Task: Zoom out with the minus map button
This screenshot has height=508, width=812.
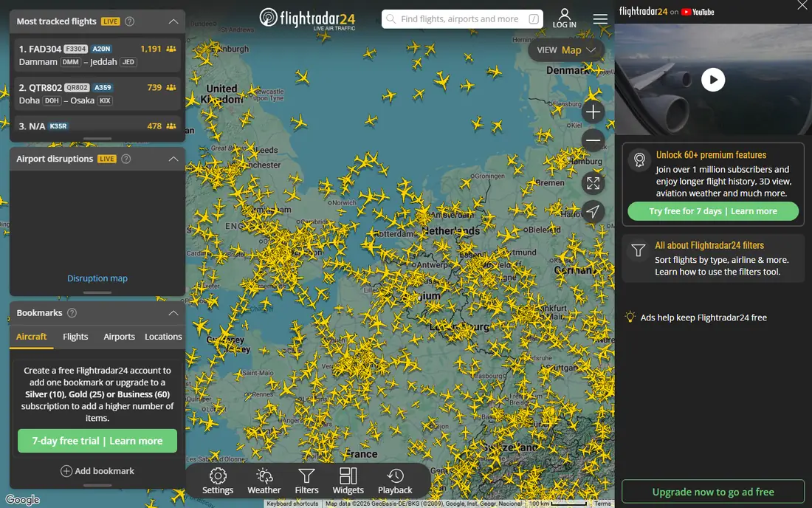Action: (593, 140)
